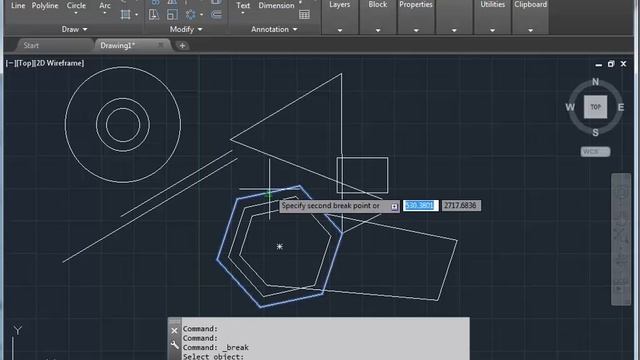
Task: Select the Polyline drawing tool
Action: (45, 5)
